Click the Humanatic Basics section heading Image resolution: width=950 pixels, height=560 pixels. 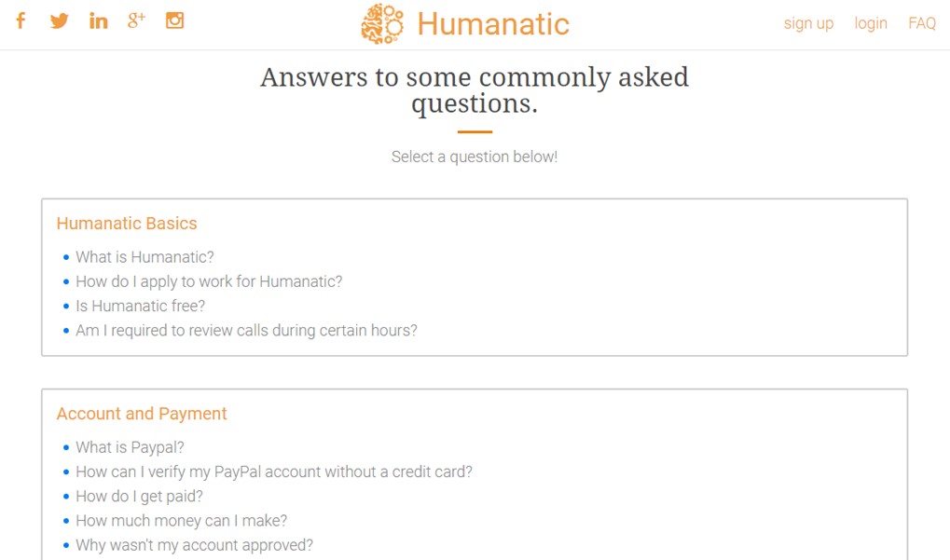[x=127, y=224]
